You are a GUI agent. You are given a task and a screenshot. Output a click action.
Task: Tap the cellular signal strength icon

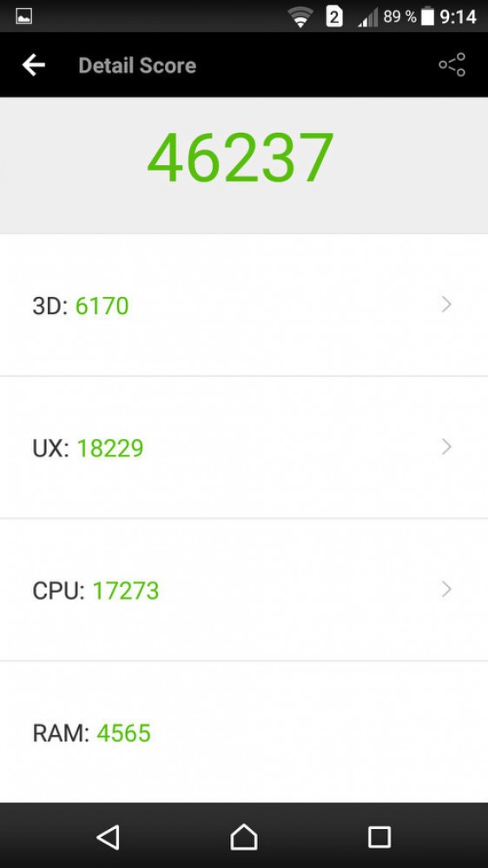(x=368, y=17)
